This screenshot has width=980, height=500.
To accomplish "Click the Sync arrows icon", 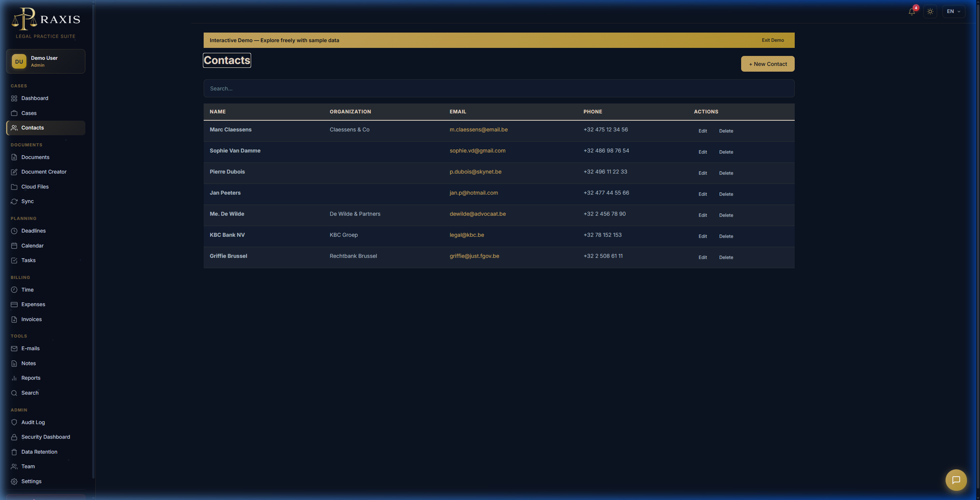I will [14, 202].
